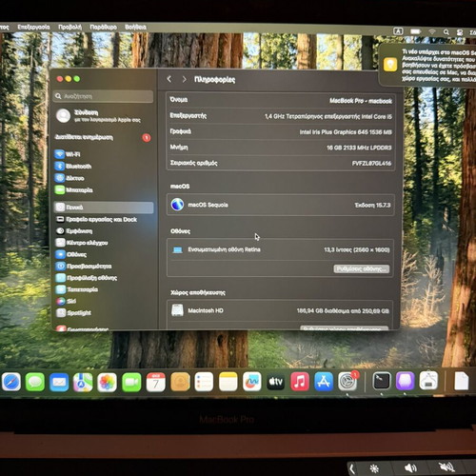
Task: Click the purple app icon in the Dock
Action: pos(405,381)
